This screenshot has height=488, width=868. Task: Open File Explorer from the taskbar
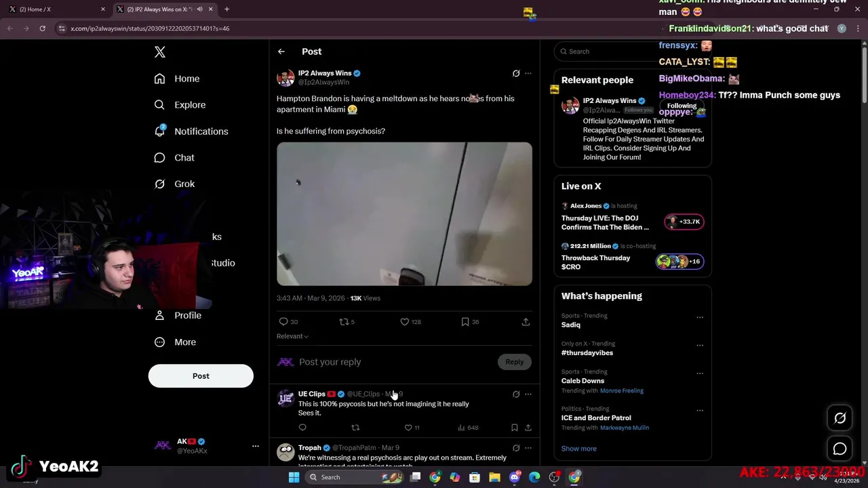point(494,477)
